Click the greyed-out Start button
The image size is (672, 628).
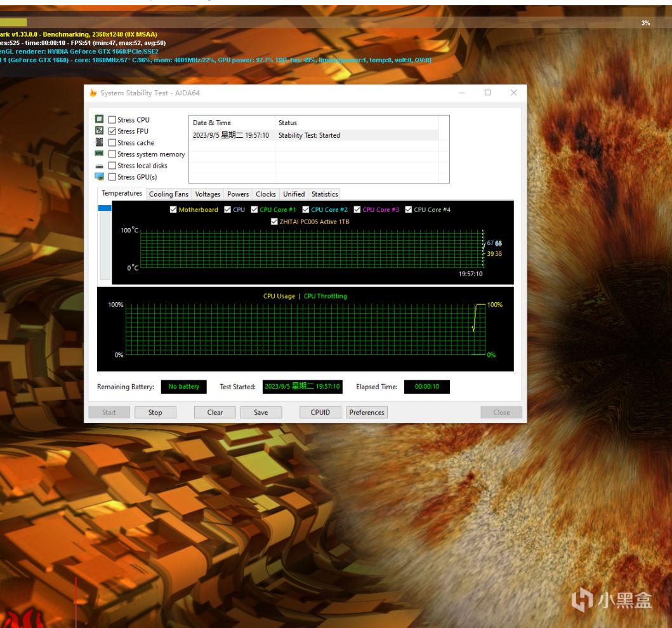(x=109, y=412)
